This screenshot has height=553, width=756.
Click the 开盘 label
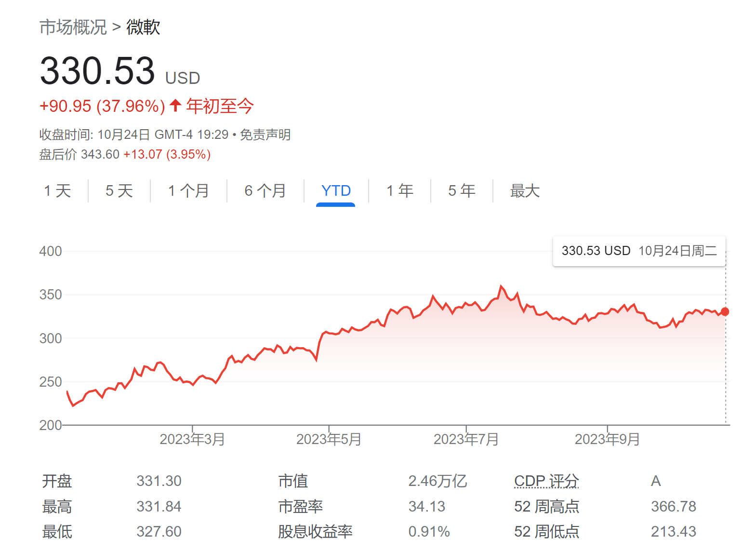click(57, 481)
